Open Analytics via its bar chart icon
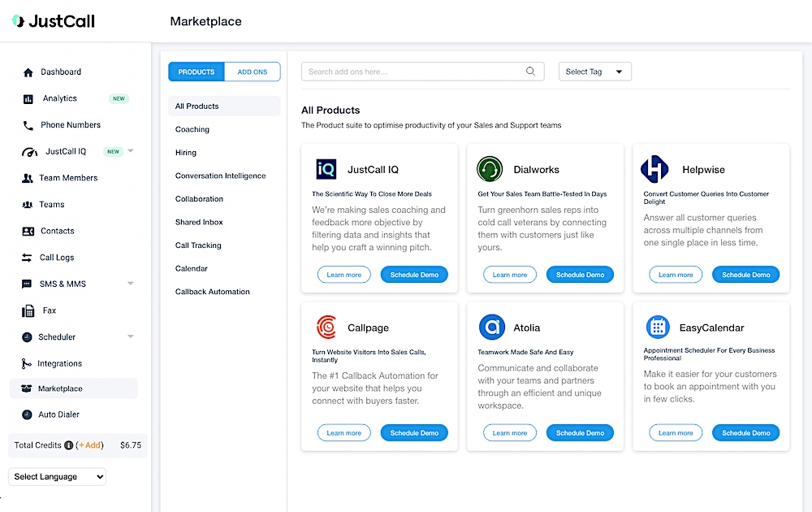The width and height of the screenshot is (812, 512). [28, 99]
